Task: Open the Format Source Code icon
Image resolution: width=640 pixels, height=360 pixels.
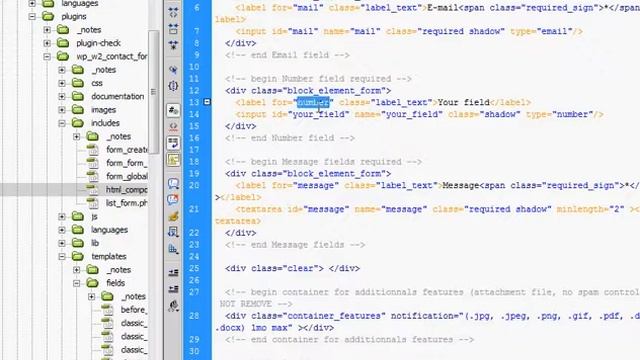Action: click(x=173, y=305)
